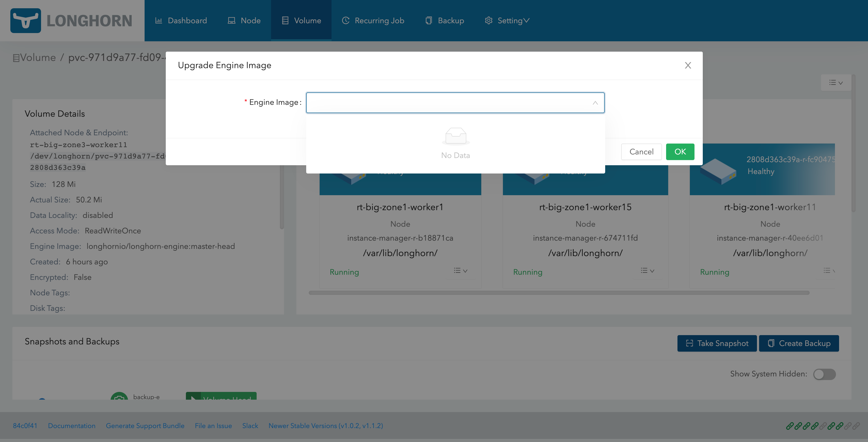Image resolution: width=868 pixels, height=442 pixels.
Task: Open the Engine Image dropdown field
Action: (455, 103)
